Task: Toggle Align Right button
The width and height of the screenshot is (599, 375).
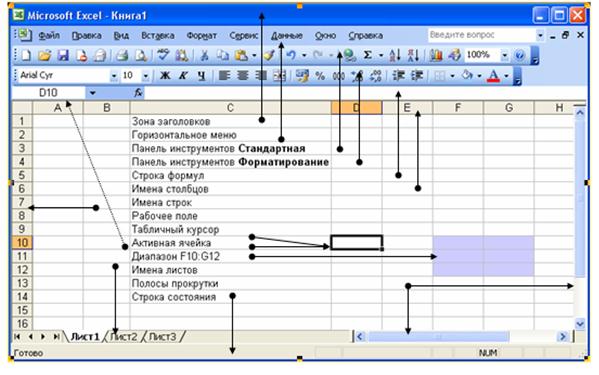Action: coord(261,76)
